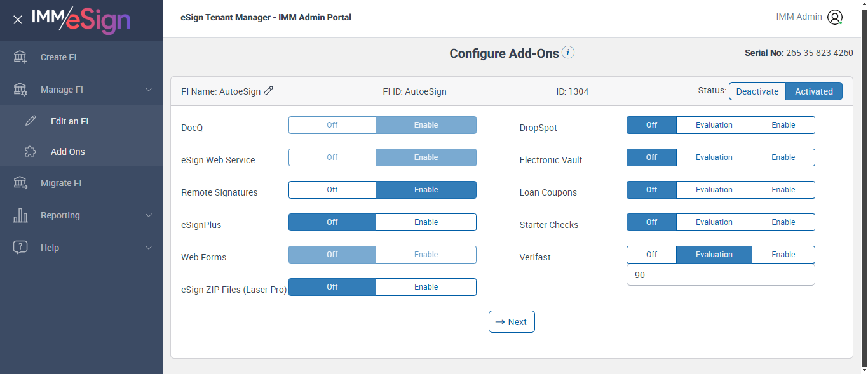Click the Create FI bank icon
The image size is (868, 374).
click(x=20, y=57)
